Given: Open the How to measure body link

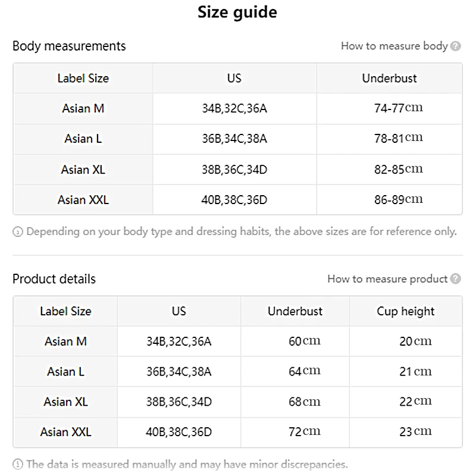Looking at the screenshot, I should 394,46.
